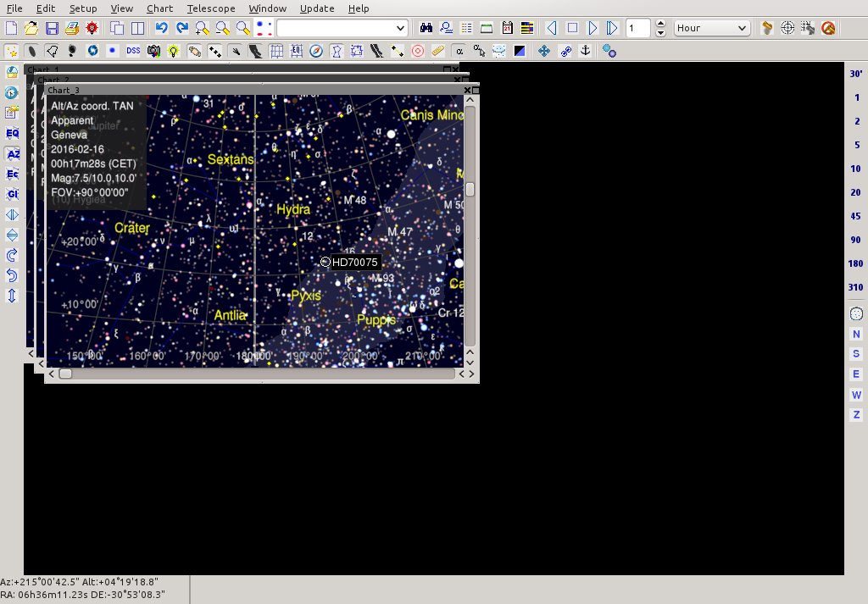This screenshot has width=868, height=604.
Task: Toggle the red concentric finder circles icon
Action: 418,51
